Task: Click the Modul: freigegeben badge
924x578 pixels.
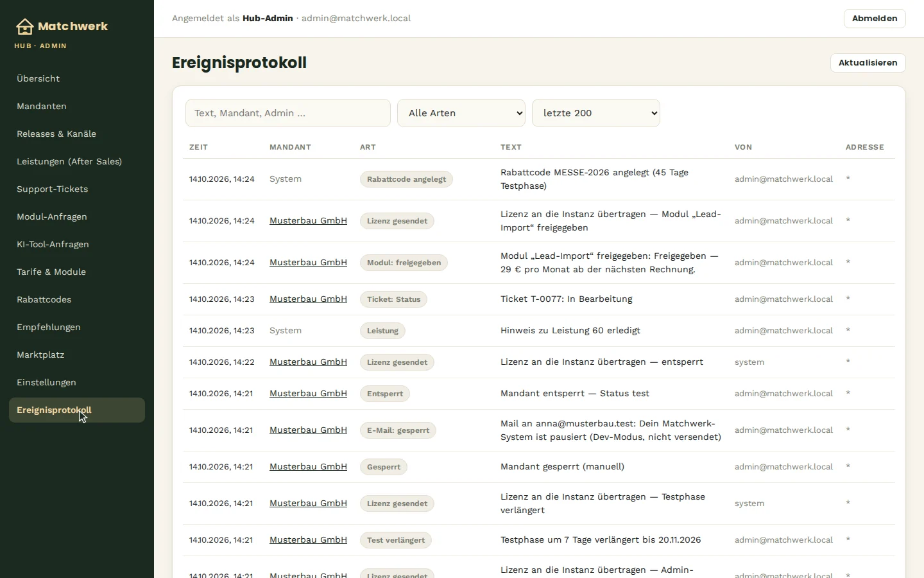Action: pyautogui.click(x=404, y=263)
